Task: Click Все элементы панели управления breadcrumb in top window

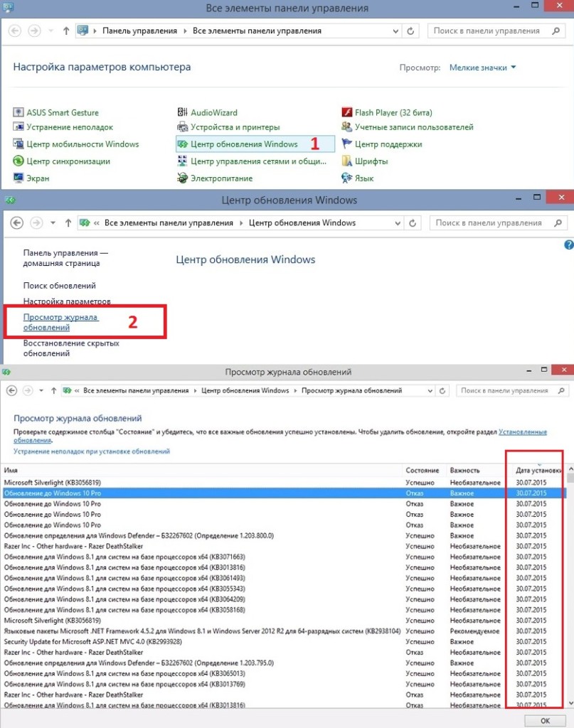Action: (x=257, y=31)
